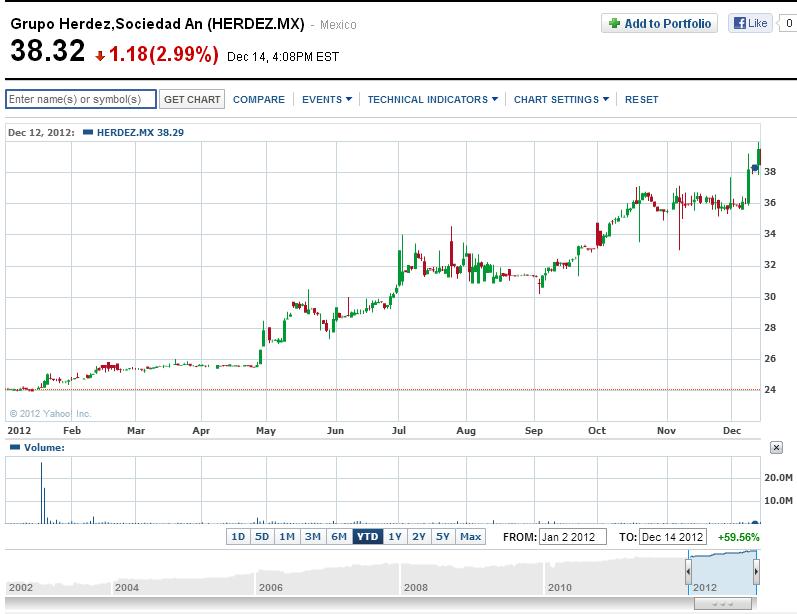The height and width of the screenshot is (614, 797).
Task: Click the COMPARE link
Action: point(259,100)
